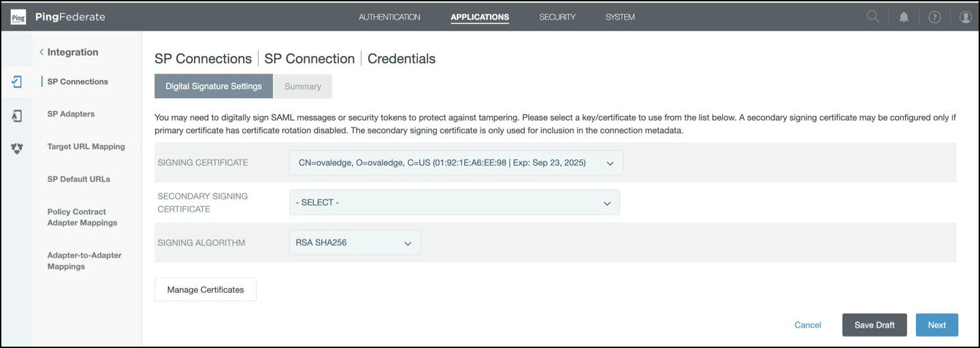Go back using the Integration chevron
Image resolution: width=980 pixels, height=348 pixels.
point(42,52)
